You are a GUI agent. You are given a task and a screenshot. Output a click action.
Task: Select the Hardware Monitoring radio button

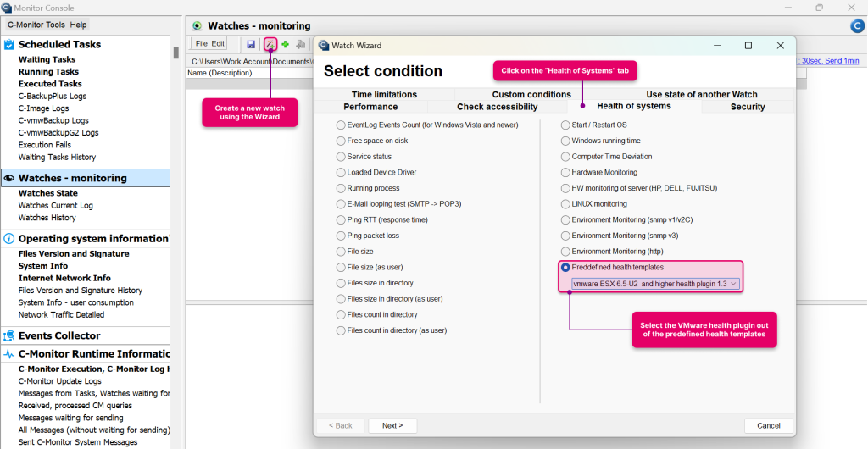point(565,172)
